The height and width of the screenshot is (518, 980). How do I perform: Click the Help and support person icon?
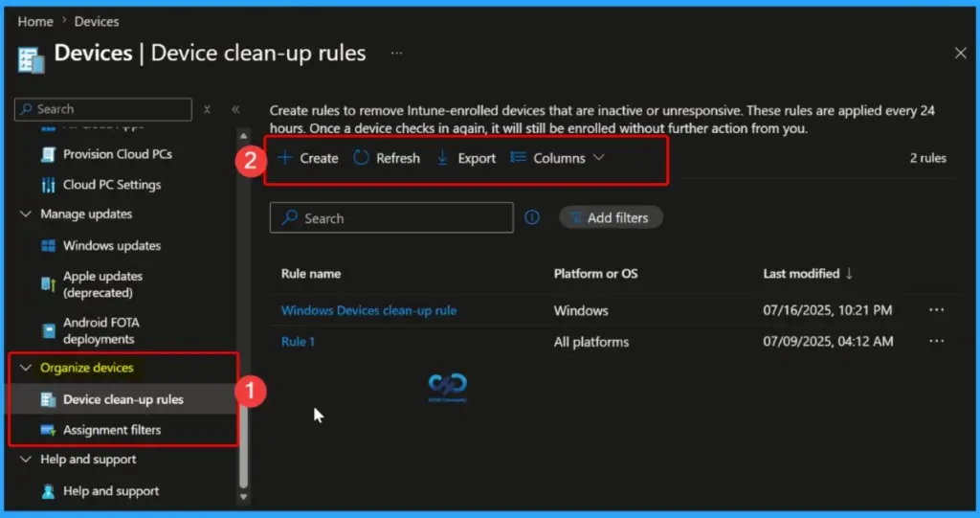point(48,491)
